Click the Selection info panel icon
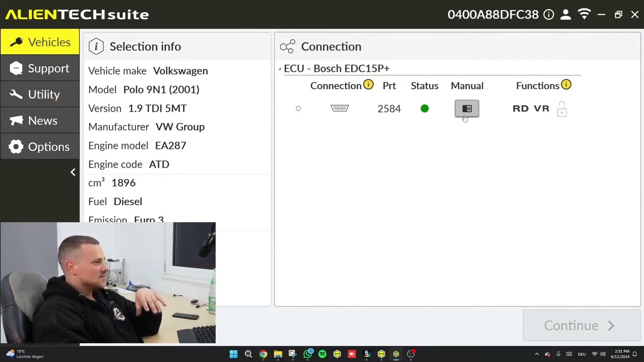This screenshot has width=644, height=362. pyautogui.click(x=96, y=47)
